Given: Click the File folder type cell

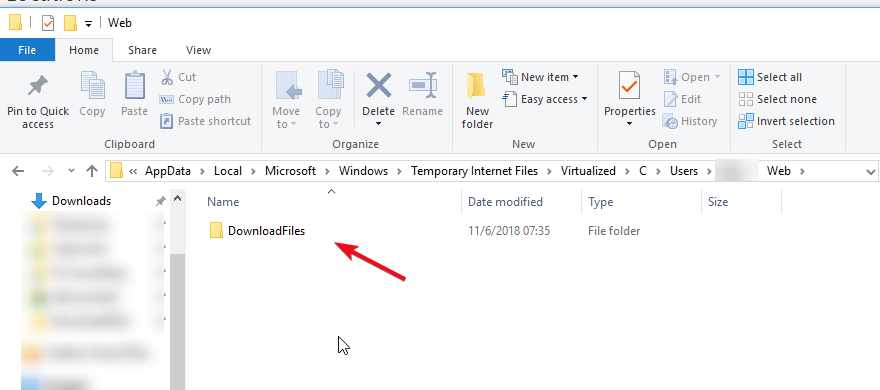Looking at the screenshot, I should click(614, 231).
